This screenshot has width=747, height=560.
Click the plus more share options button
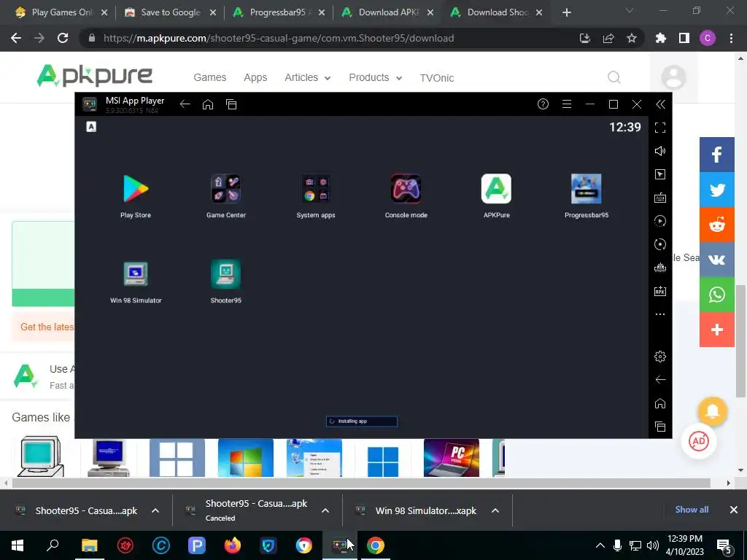716,330
